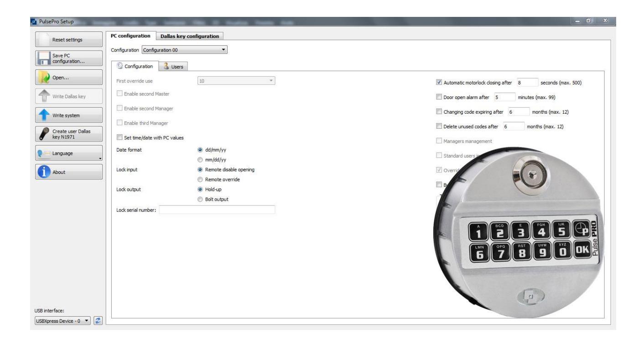Tick the Enable second Manager checkbox
The width and height of the screenshot is (644, 346).
click(x=120, y=108)
